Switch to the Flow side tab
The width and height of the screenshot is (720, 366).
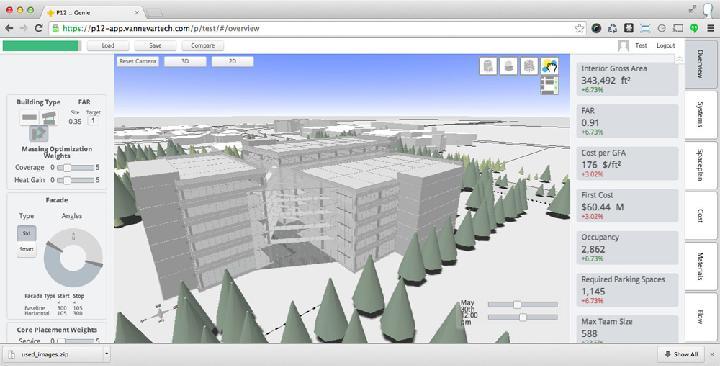tap(701, 317)
